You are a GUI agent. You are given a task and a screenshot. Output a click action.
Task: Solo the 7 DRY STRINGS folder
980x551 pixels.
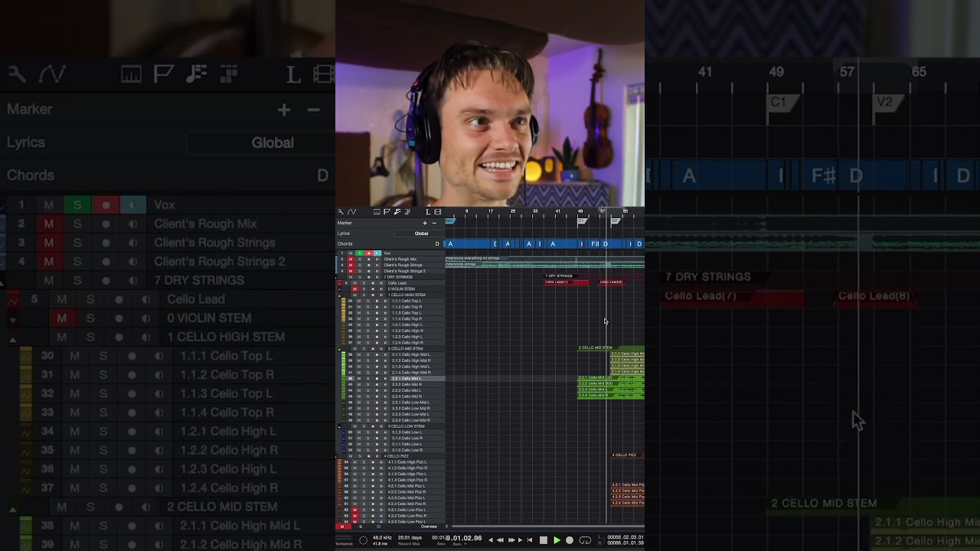[x=360, y=277]
